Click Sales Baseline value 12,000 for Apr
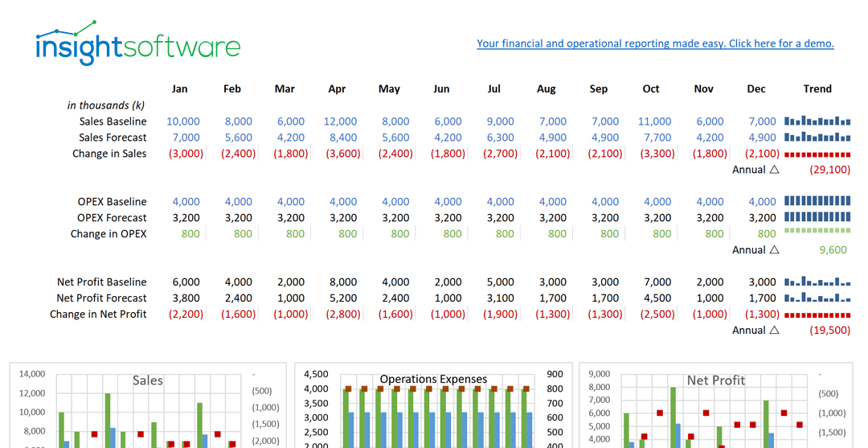 (x=341, y=121)
